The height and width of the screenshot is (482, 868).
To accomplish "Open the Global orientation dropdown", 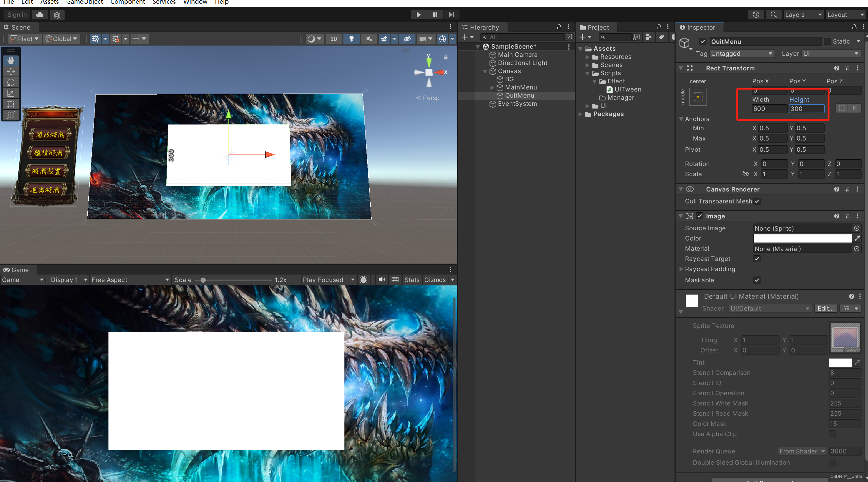I will 62,39.
